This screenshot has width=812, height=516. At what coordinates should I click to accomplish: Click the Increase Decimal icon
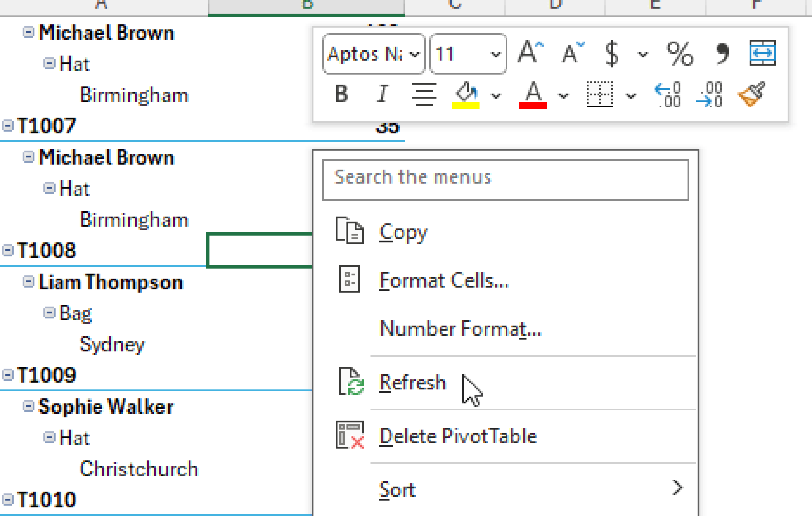tap(668, 95)
